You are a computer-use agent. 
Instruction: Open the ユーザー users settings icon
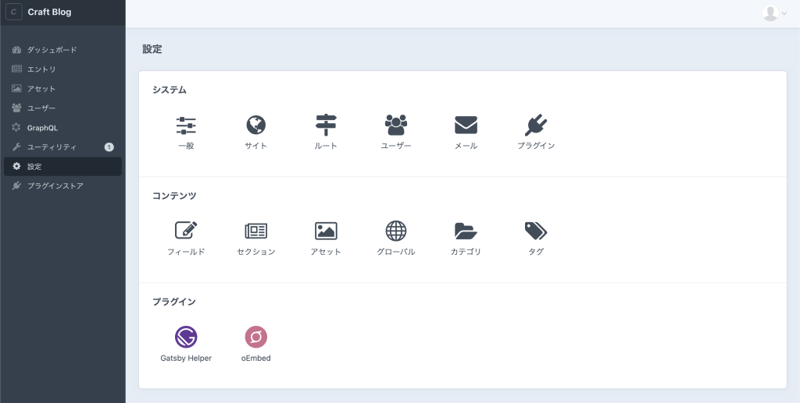tap(396, 126)
